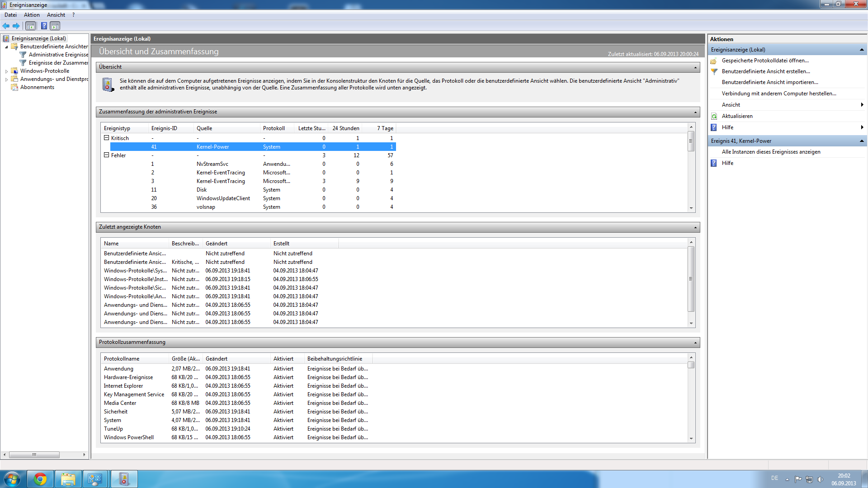Viewport: 868px width, 488px height.
Task: Click the filter icon beside Administrative Ereignisse
Action: point(23,55)
